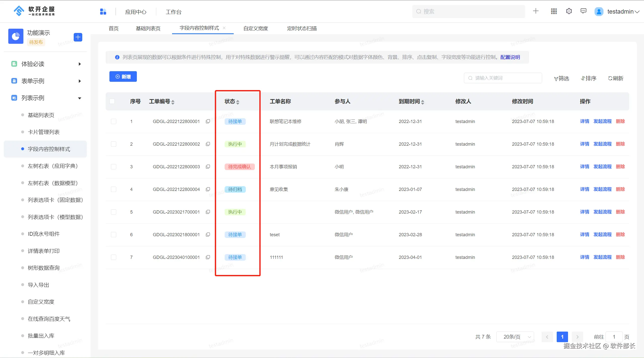Click the plus icon in top header
This screenshot has height=358, width=644.
point(536,11)
